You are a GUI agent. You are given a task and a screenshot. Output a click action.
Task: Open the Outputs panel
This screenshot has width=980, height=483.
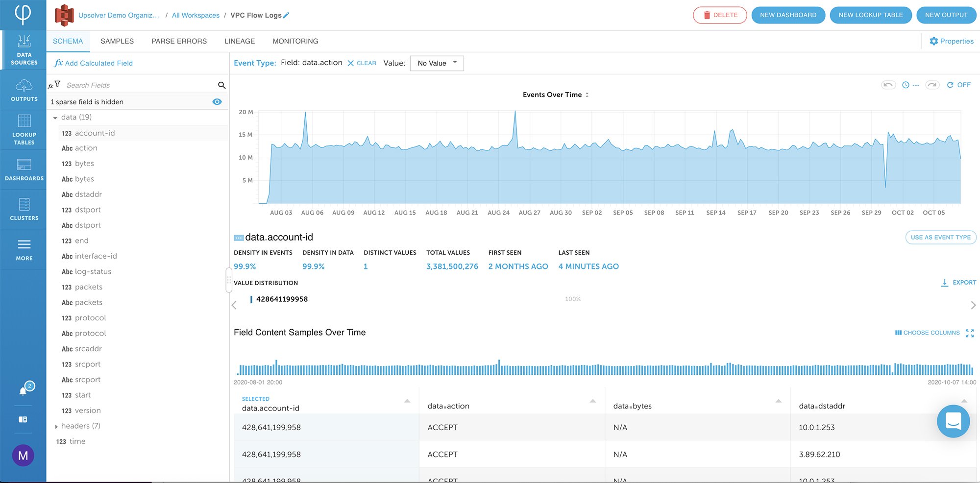(x=23, y=90)
